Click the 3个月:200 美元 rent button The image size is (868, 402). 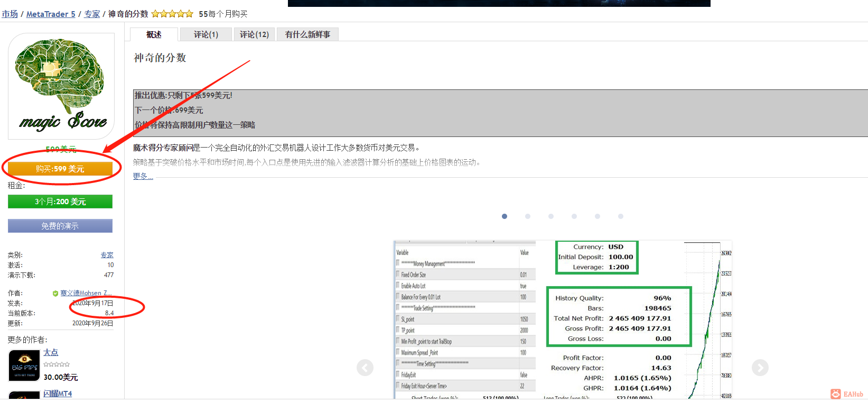[x=60, y=202]
